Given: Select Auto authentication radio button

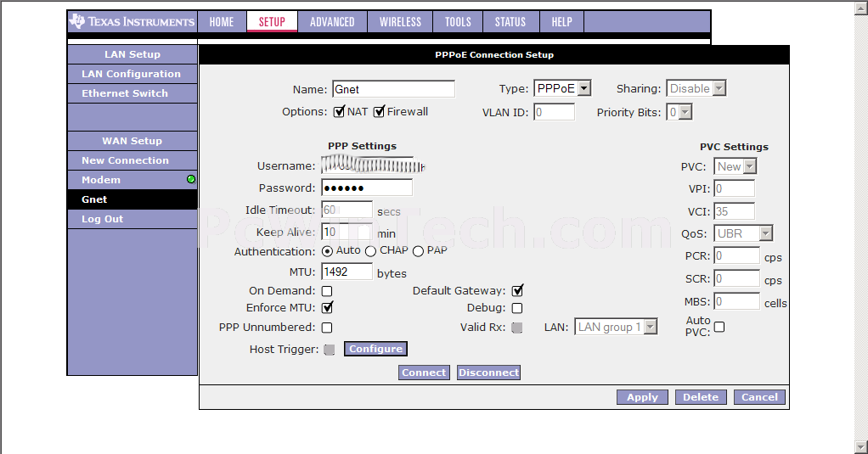Looking at the screenshot, I should pos(327,251).
